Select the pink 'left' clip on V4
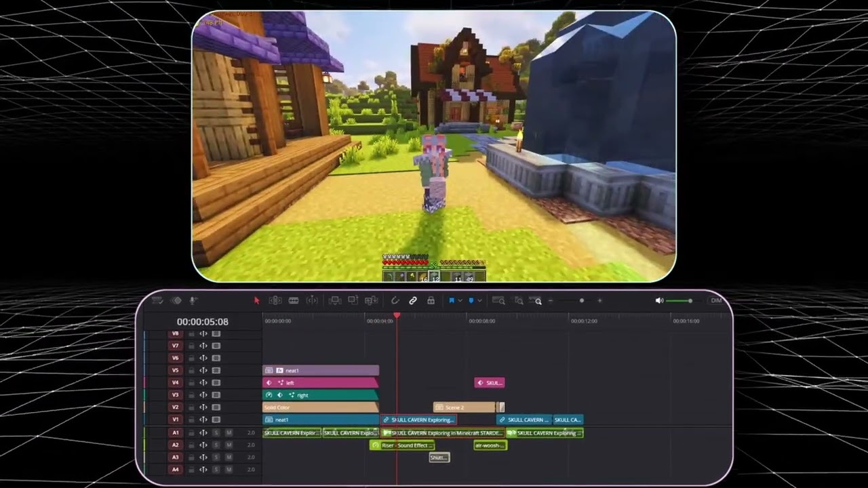The height and width of the screenshot is (488, 868). coord(321,383)
